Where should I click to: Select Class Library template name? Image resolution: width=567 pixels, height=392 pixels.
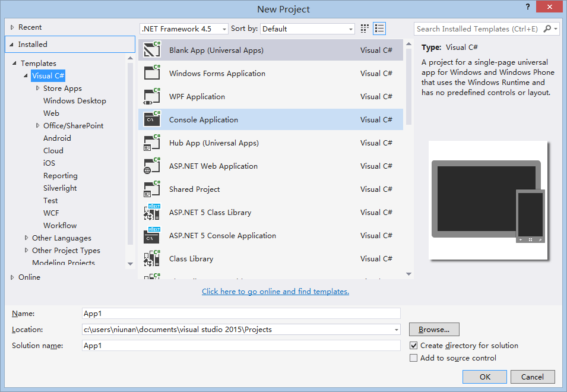[x=191, y=258]
